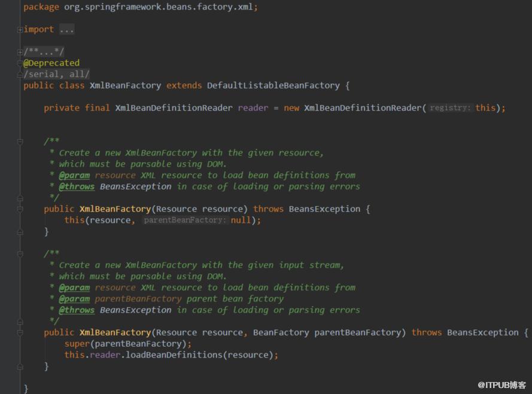
Task: Expand the folded /**...*/ class comment marker
Action: 20,52
